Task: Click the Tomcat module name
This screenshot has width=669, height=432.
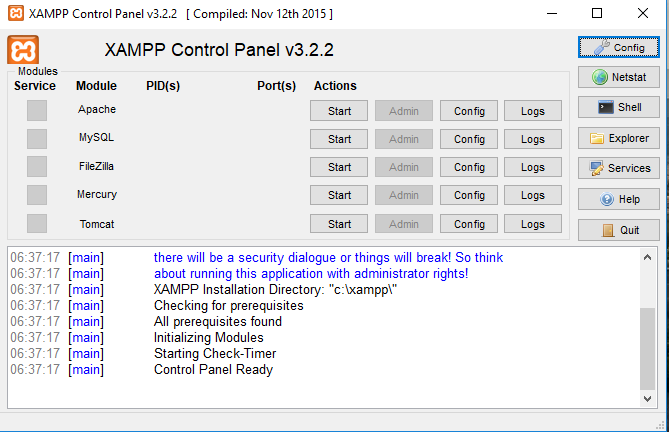Action: 97,224
